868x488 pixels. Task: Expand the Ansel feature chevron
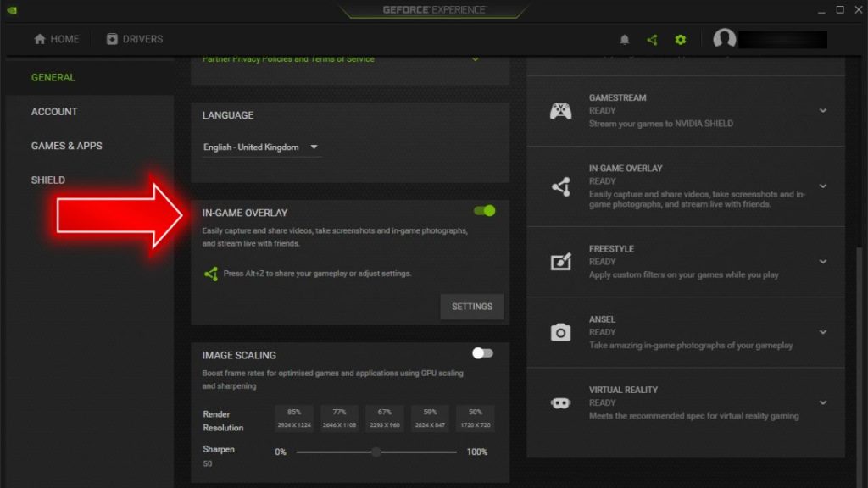823,332
